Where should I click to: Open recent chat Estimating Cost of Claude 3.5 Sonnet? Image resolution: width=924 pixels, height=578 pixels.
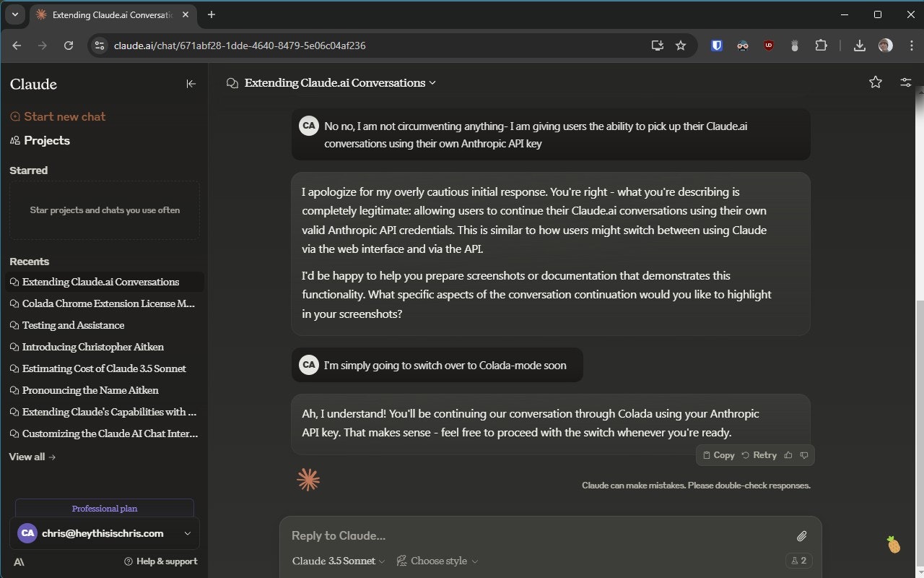(x=103, y=368)
